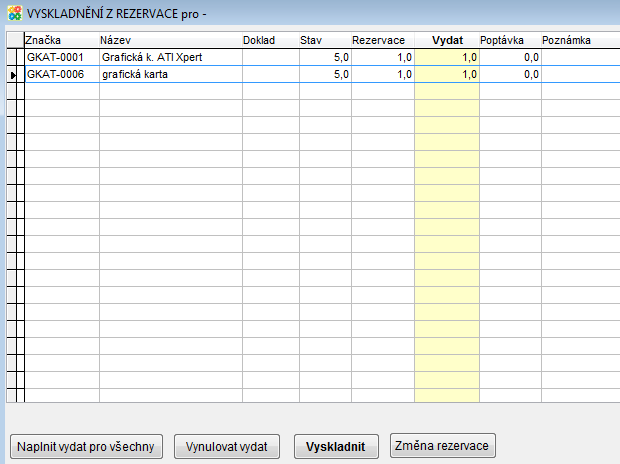
Task: Click the 'Poptávka' column header
Action: click(510, 40)
